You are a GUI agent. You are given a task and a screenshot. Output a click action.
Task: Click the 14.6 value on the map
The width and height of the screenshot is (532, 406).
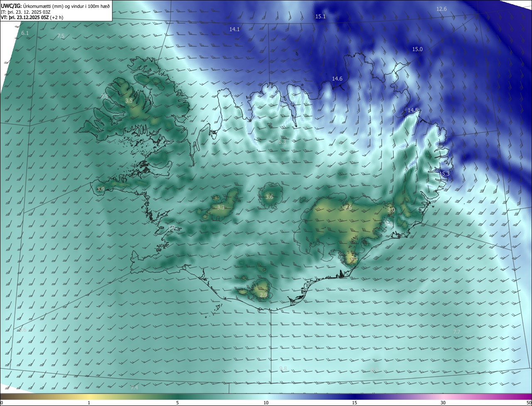(x=337, y=79)
